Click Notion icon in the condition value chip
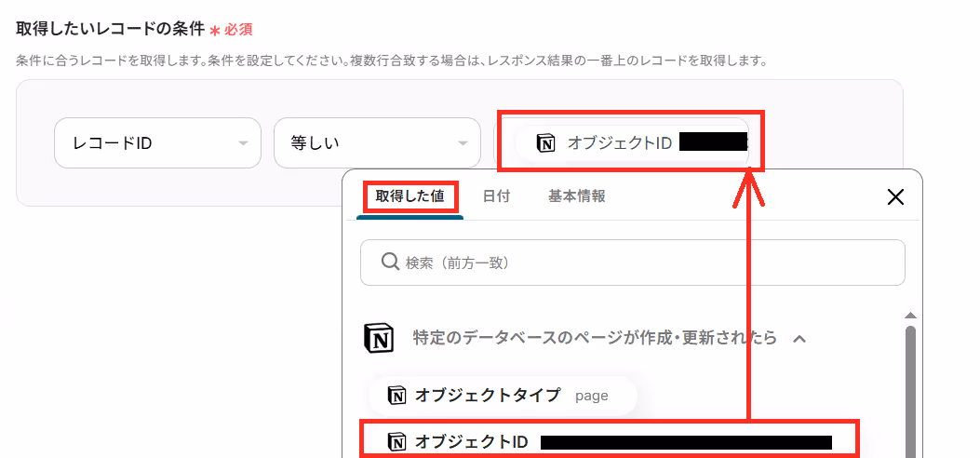Viewport: 980px width, 458px height. [x=545, y=143]
